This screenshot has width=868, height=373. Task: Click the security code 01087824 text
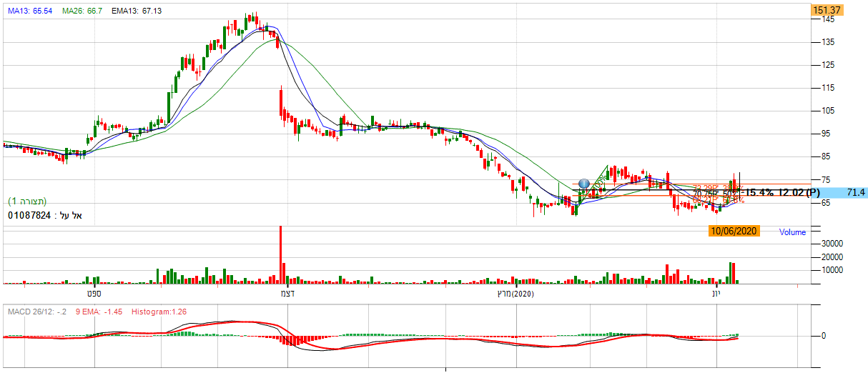pos(30,215)
